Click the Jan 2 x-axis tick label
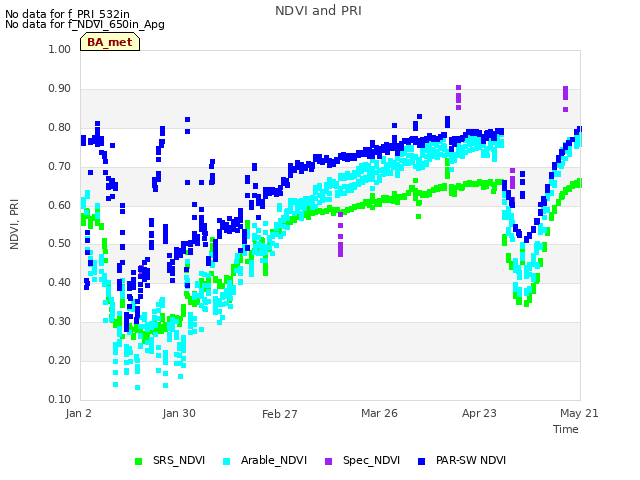 (78, 413)
